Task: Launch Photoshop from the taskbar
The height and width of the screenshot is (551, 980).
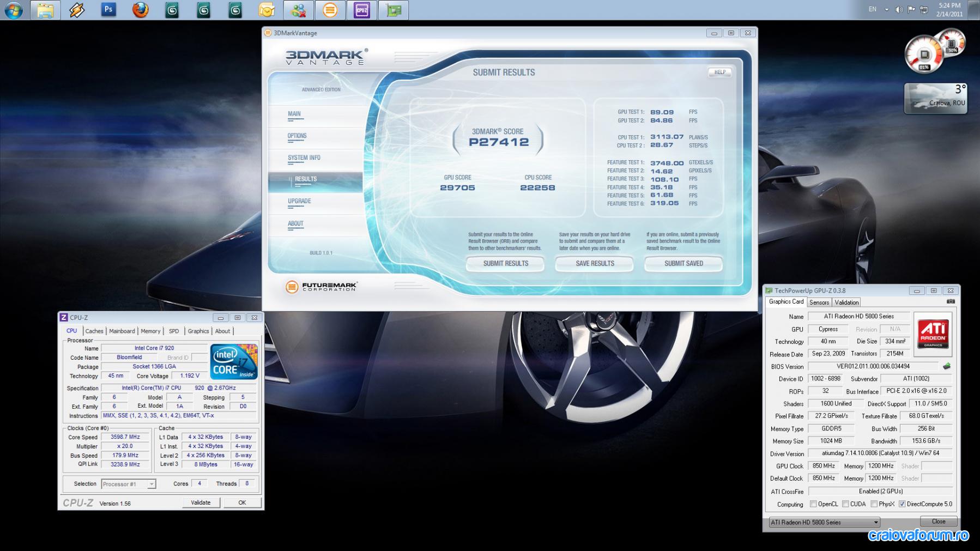Action: [x=108, y=9]
